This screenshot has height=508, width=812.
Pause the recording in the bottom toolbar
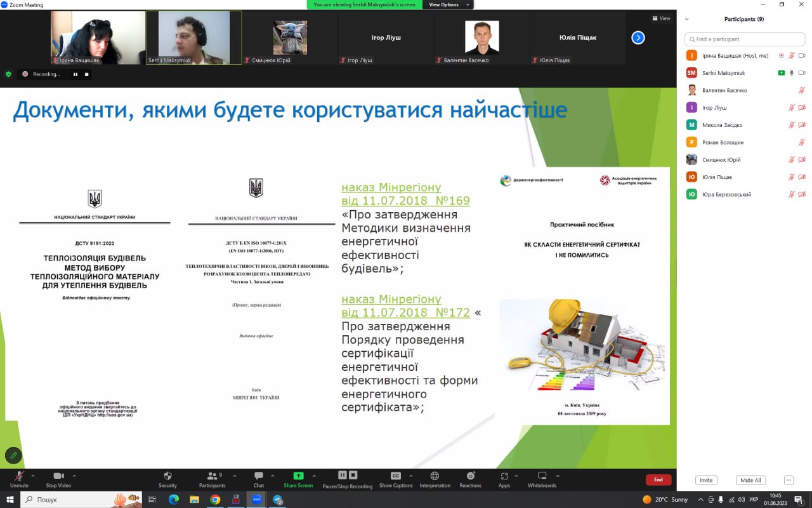[x=343, y=475]
